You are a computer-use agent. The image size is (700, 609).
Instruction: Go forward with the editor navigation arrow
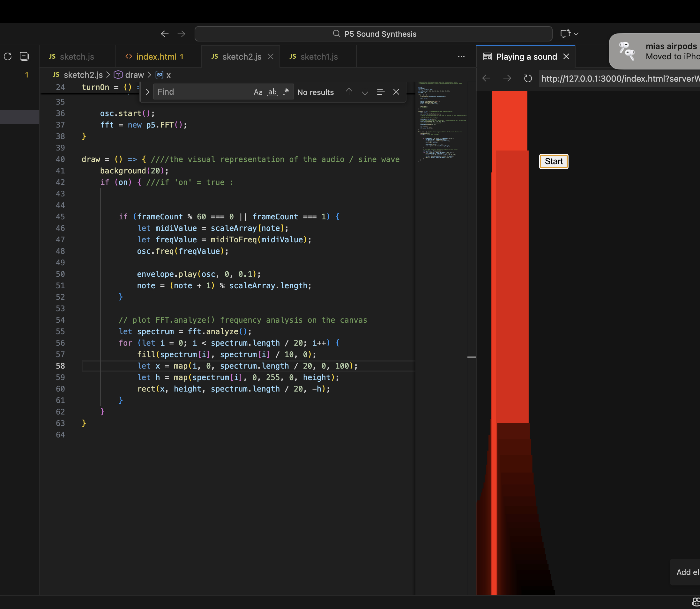[182, 34]
